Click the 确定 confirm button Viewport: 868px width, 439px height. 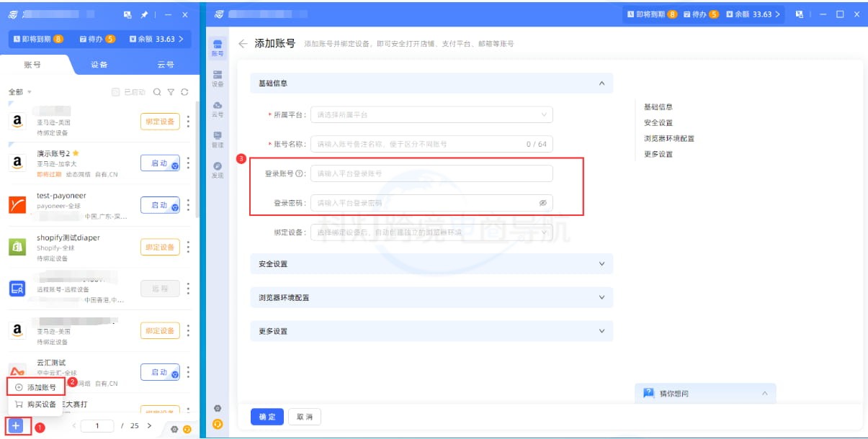tap(267, 417)
